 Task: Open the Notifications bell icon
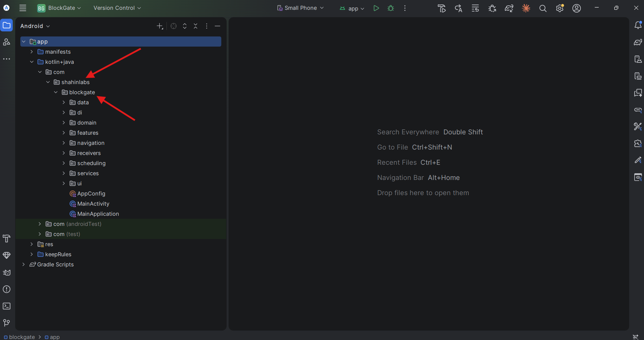pyautogui.click(x=638, y=25)
